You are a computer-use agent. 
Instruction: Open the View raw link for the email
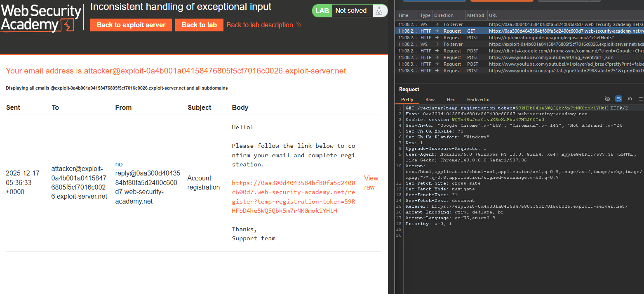tap(371, 183)
